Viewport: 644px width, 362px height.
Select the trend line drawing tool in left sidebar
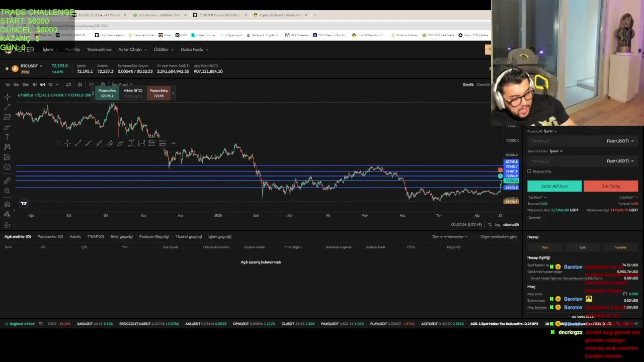pos(7,107)
